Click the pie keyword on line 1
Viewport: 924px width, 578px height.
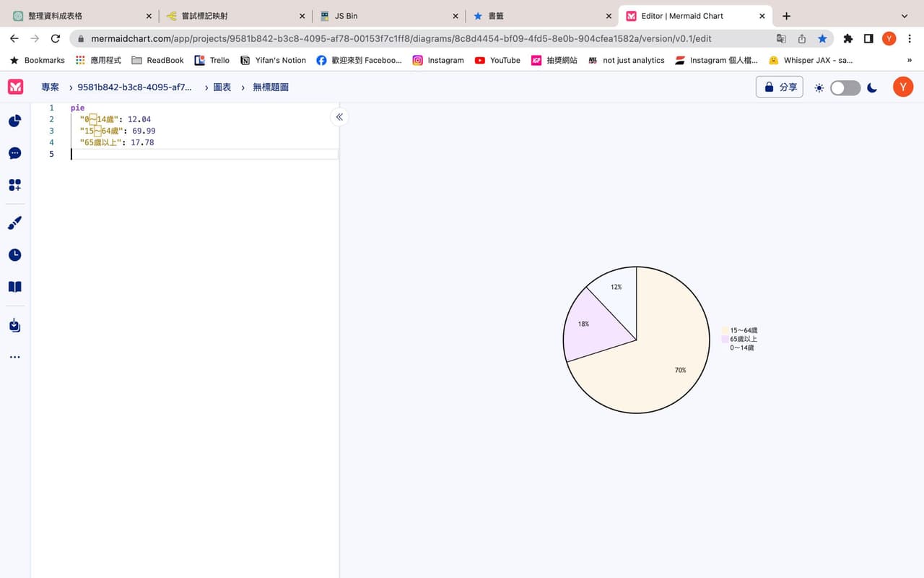coord(77,108)
